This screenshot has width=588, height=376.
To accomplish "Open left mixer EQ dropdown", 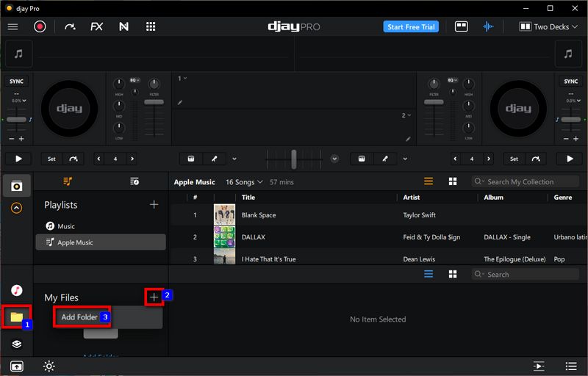I will (x=135, y=80).
